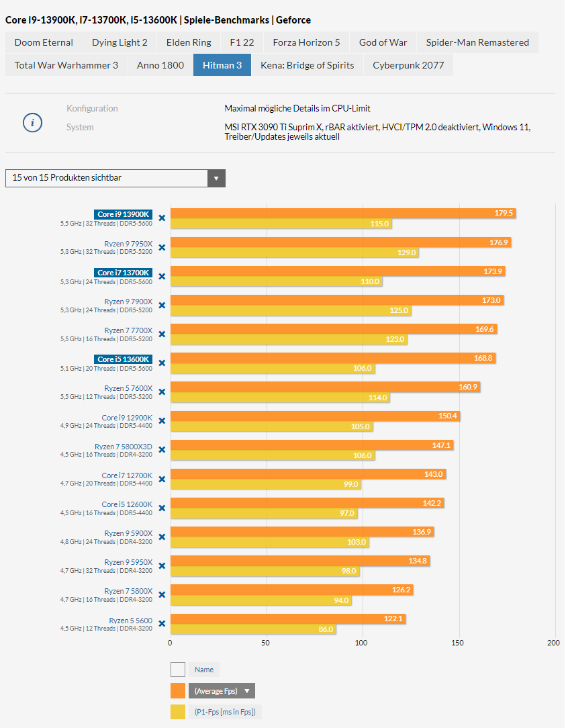This screenshot has height=728, width=566.
Task: Click the orange Average Fps swatch
Action: [178, 691]
